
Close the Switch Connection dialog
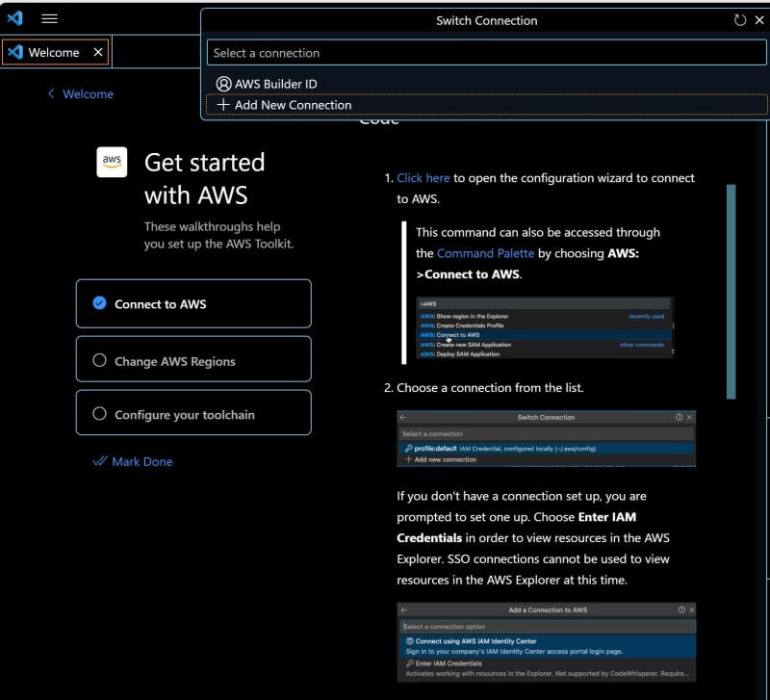[759, 20]
